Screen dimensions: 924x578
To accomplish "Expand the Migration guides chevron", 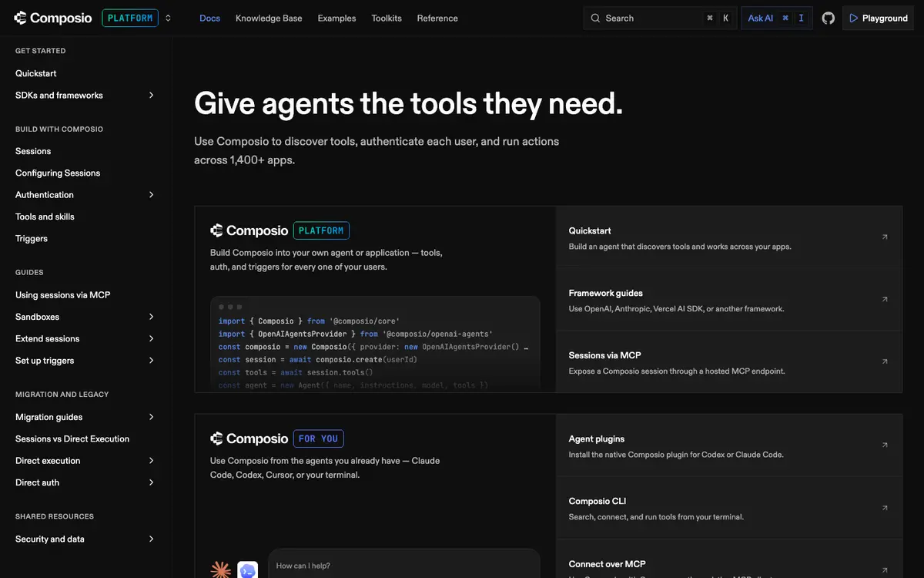I will coord(151,417).
